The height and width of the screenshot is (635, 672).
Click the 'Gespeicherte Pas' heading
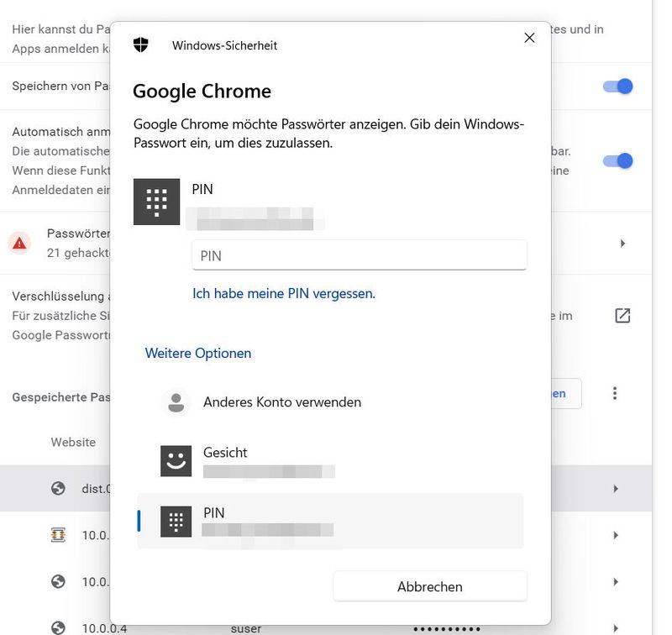coord(60,397)
